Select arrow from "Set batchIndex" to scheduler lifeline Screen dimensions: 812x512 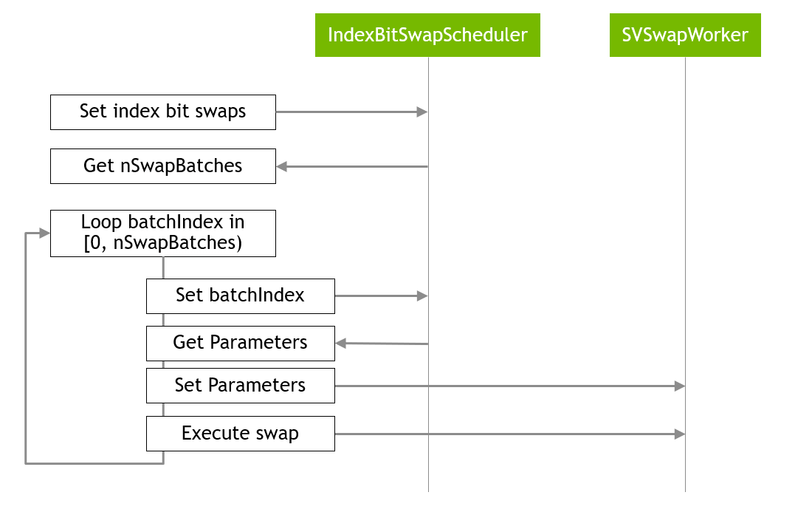[x=381, y=296]
